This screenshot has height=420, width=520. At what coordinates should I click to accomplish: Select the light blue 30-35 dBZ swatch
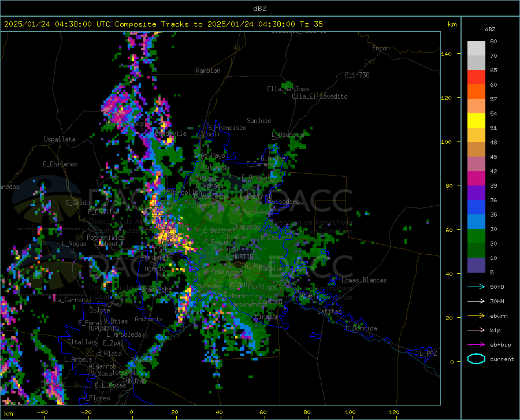pyautogui.click(x=476, y=222)
